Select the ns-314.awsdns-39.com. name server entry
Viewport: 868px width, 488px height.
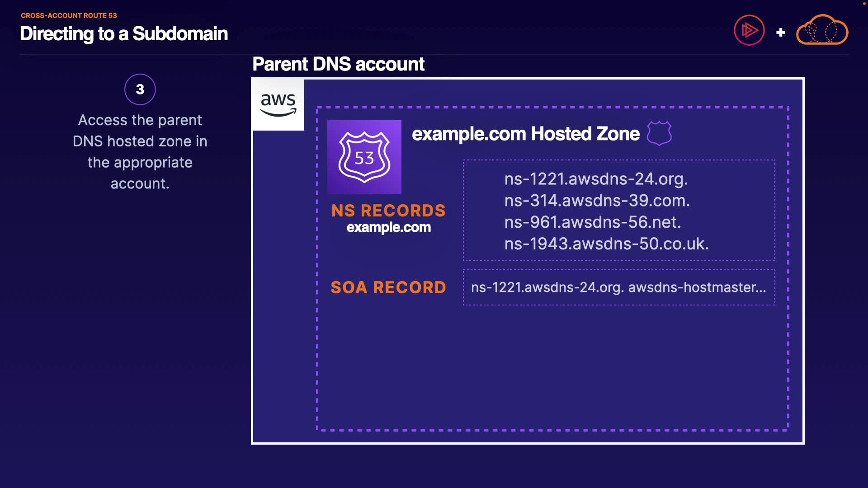597,201
